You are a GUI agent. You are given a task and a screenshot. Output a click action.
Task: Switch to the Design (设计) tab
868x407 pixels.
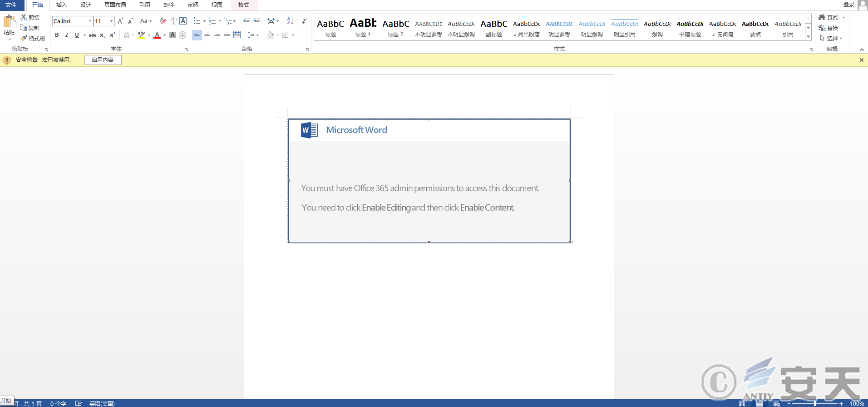(x=86, y=5)
